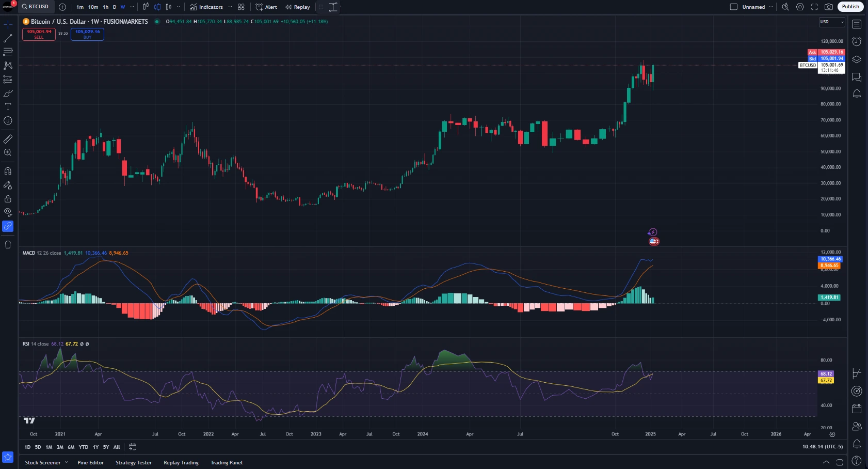Viewport: 868px width, 469px height.
Task: Click the trash icon to remove drawings
Action: [x=8, y=245]
